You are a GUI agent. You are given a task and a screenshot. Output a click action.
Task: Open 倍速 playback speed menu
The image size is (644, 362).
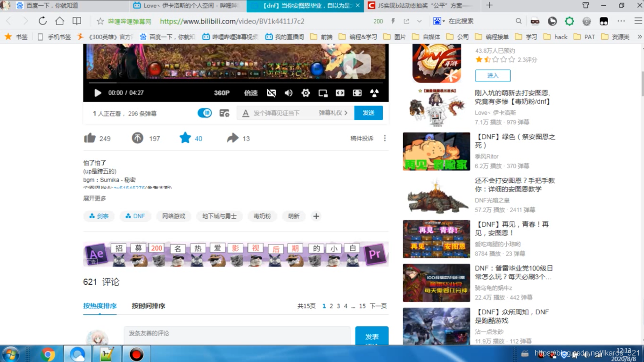(x=251, y=93)
